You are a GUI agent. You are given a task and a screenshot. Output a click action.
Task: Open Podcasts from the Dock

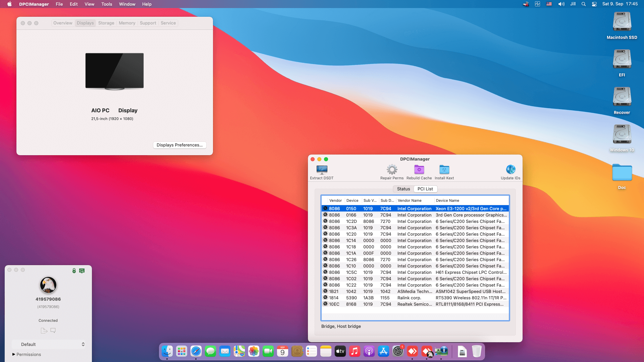click(x=369, y=351)
